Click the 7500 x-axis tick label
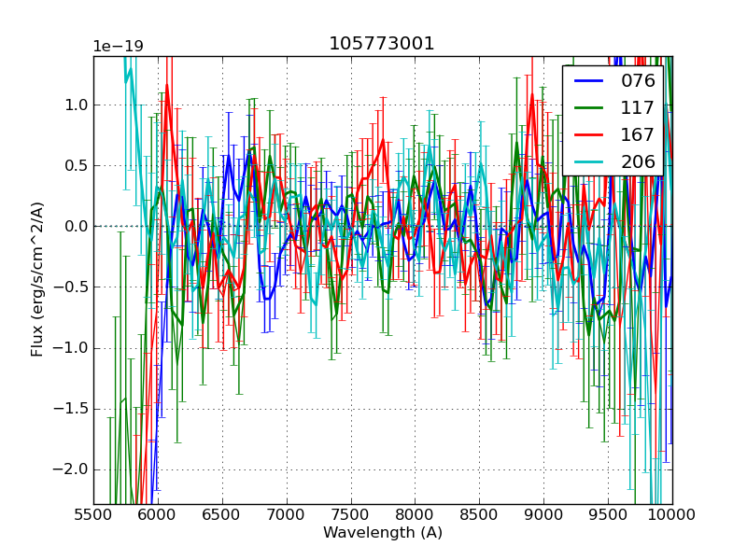 click(351, 514)
